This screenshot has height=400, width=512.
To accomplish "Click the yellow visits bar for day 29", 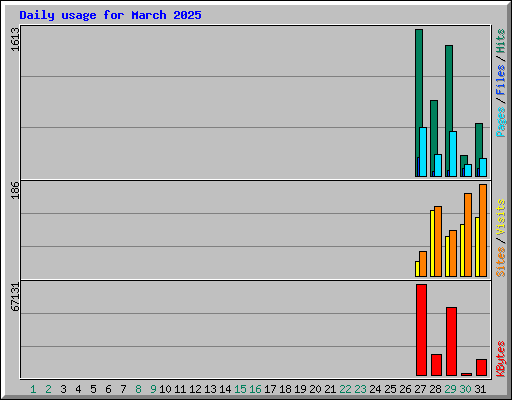I will [x=447, y=256].
